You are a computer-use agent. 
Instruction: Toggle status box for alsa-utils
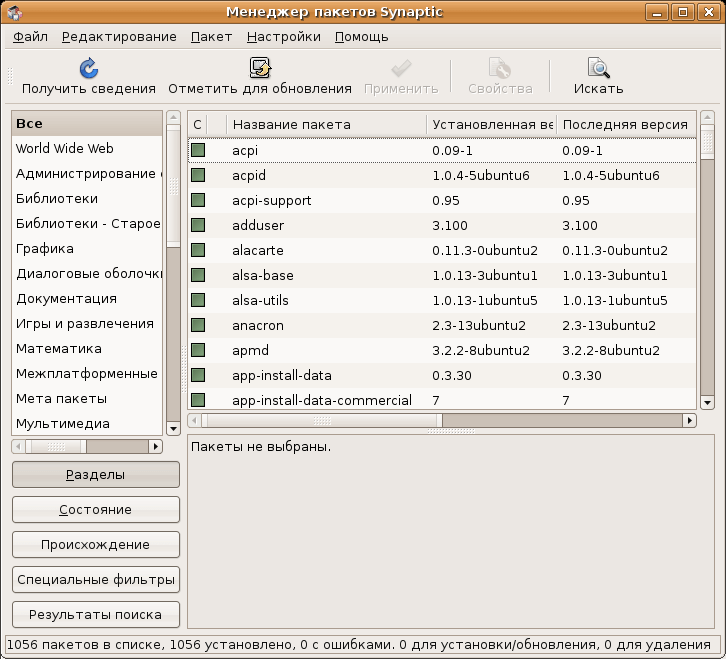(198, 300)
